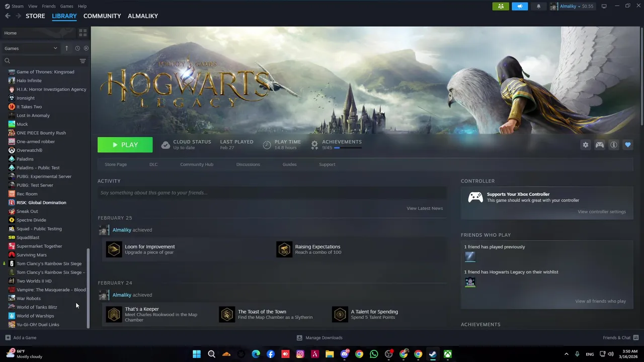Open A Talent for Spending achievement icon
644x362 pixels.
tap(340, 314)
